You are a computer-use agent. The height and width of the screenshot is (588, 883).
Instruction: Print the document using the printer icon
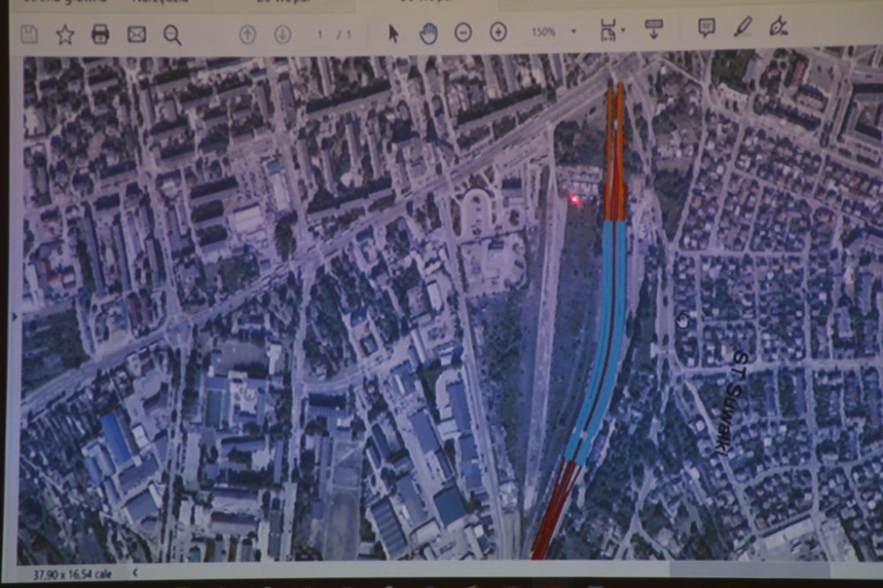(101, 34)
